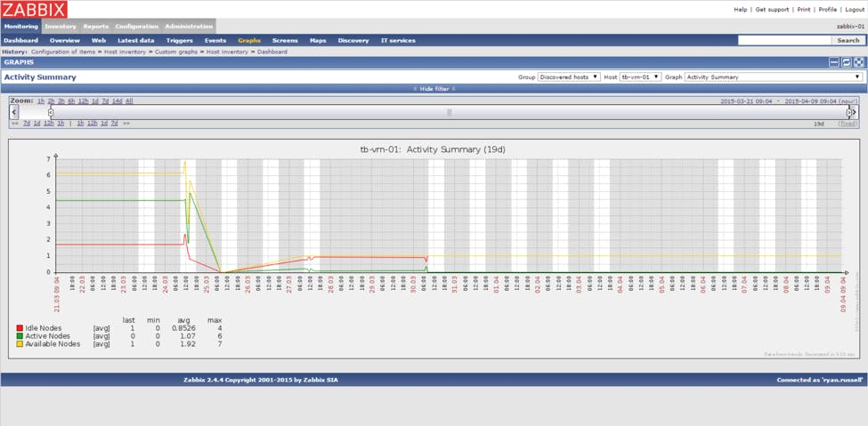Viewport: 868px width, 426px height.
Task: Click the start date 2015-03-21 09:04
Action: click(x=746, y=101)
